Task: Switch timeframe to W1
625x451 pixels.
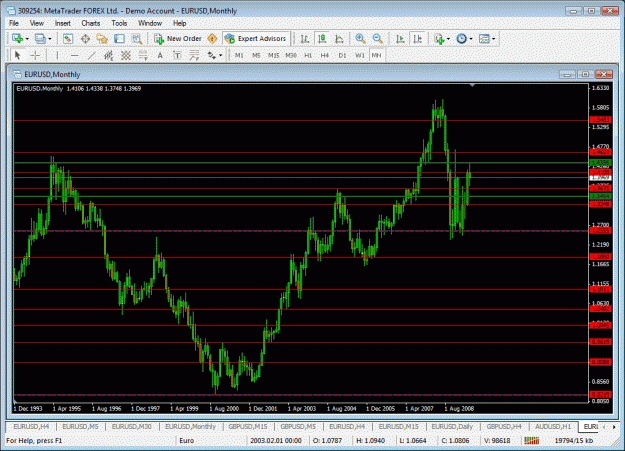Action: (360, 55)
